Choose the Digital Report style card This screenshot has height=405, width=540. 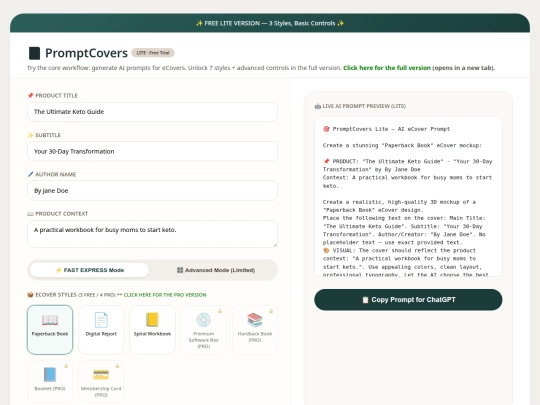(101, 330)
